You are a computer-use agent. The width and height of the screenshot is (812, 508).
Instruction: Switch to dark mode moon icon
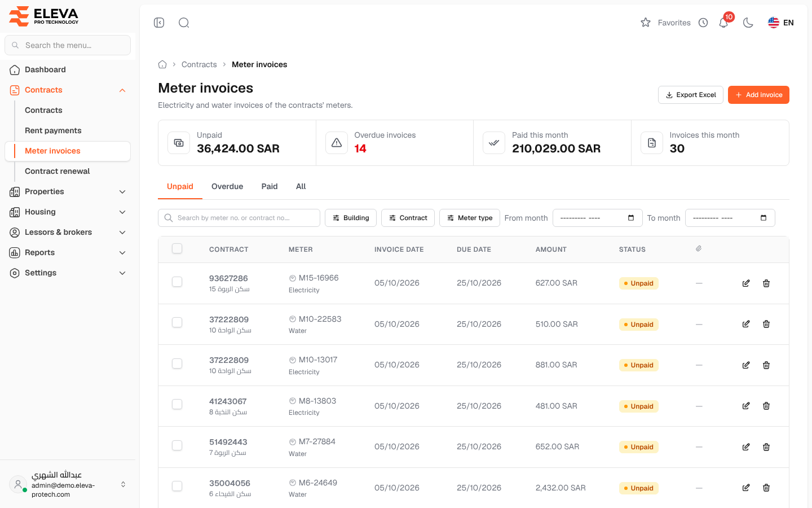tap(748, 23)
